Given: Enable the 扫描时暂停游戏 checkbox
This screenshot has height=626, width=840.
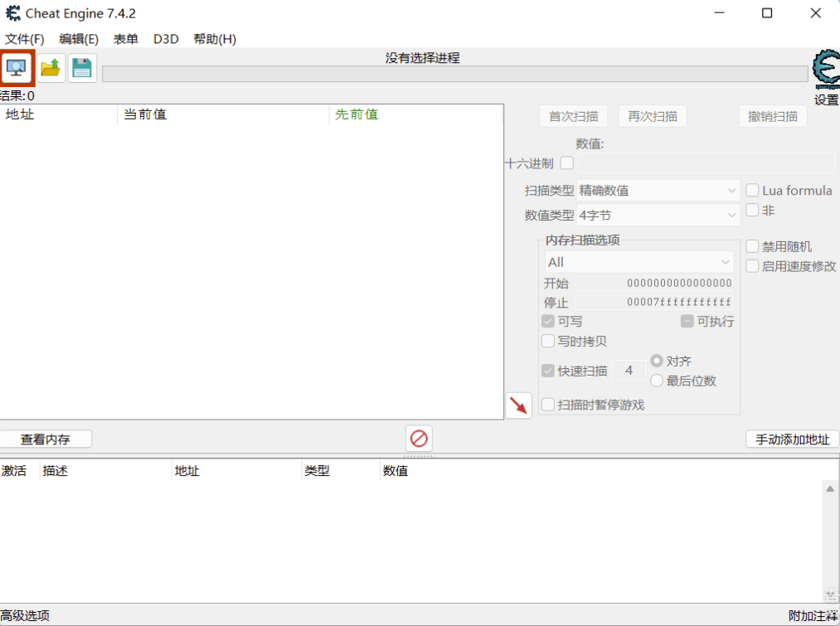Looking at the screenshot, I should pyautogui.click(x=547, y=405).
